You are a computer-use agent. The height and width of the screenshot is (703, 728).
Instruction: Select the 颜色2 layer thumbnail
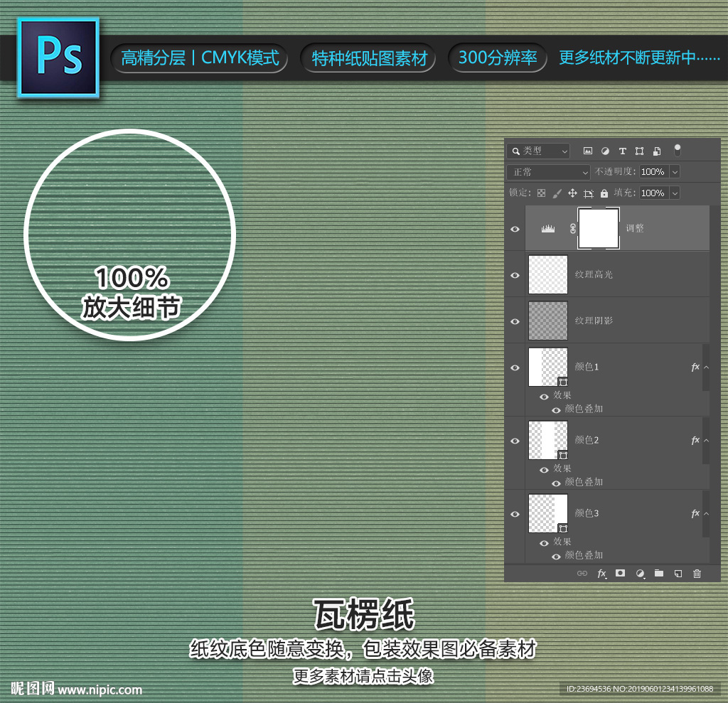(x=548, y=440)
